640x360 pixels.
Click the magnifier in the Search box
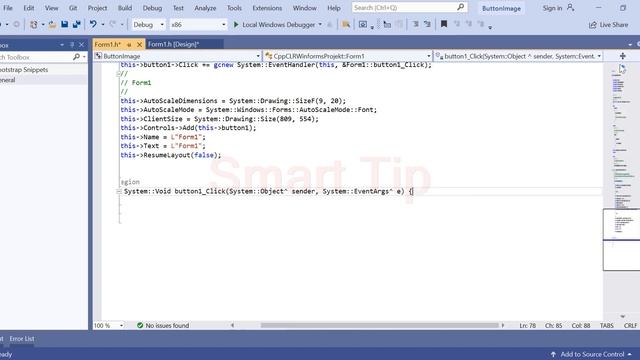[x=460, y=7]
